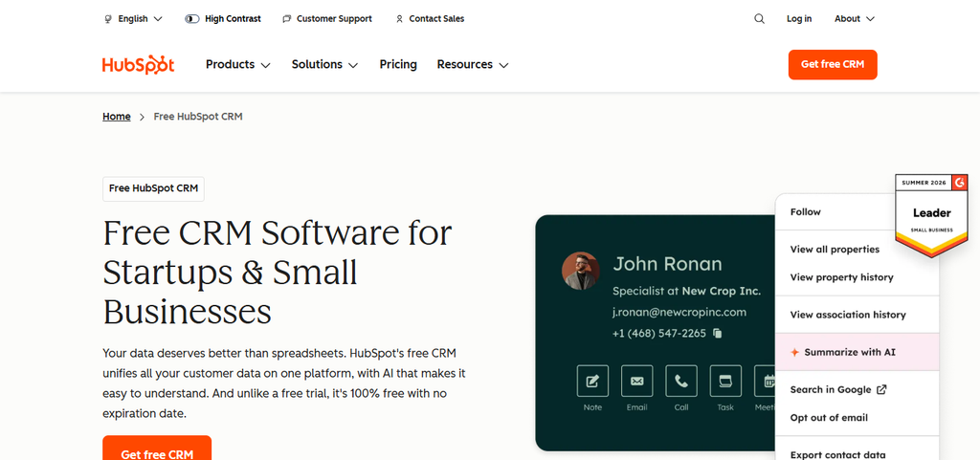Click the header Get free CRM button
This screenshot has width=980, height=460.
pos(833,64)
